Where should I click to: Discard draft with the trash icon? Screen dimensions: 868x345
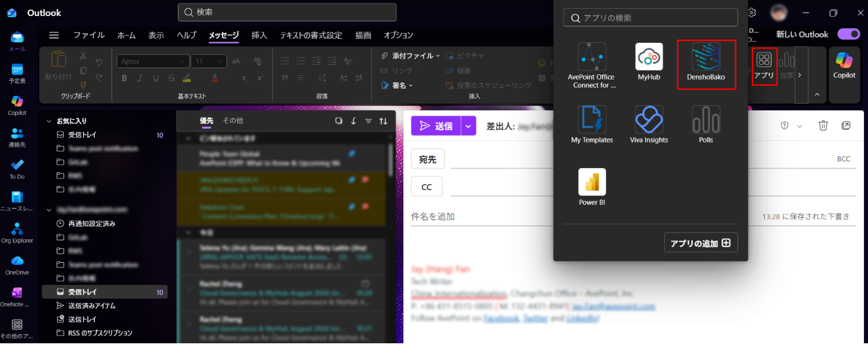pyautogui.click(x=823, y=126)
